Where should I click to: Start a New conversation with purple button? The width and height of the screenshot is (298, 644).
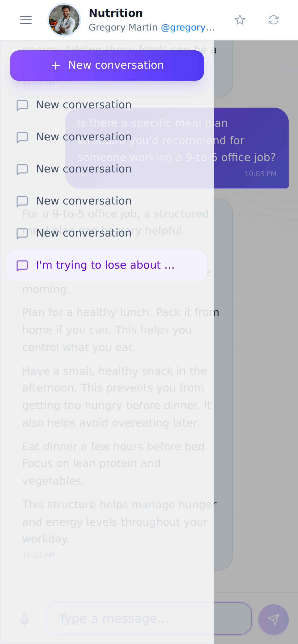click(x=107, y=66)
